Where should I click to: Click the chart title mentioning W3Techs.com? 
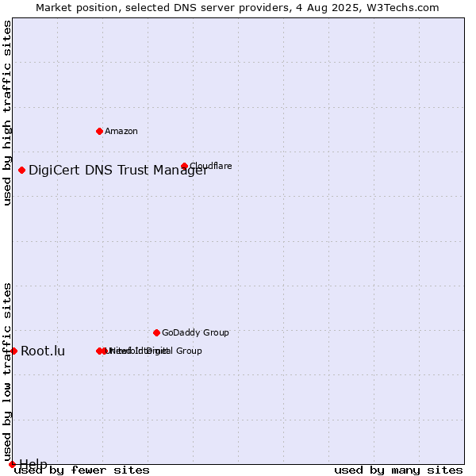tap(237, 8)
